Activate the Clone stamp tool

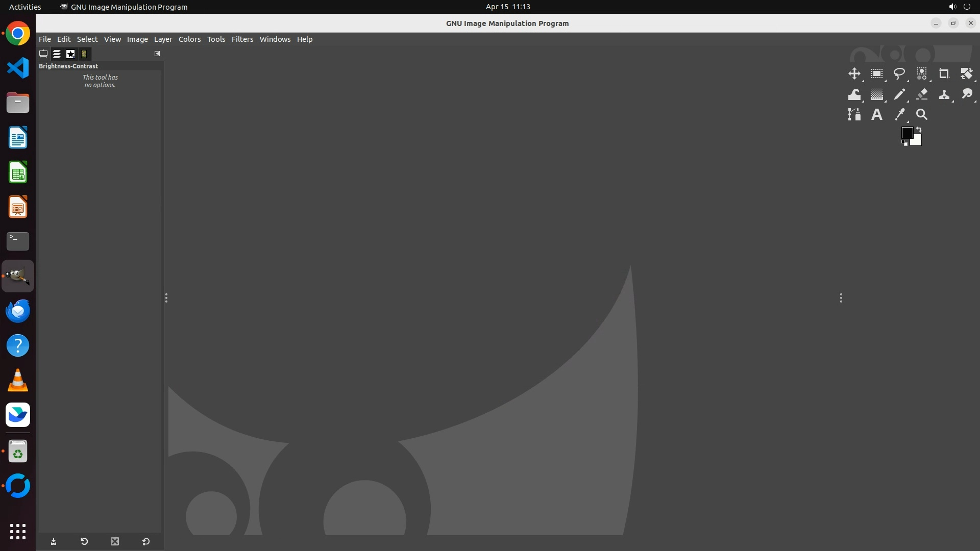coord(944,94)
